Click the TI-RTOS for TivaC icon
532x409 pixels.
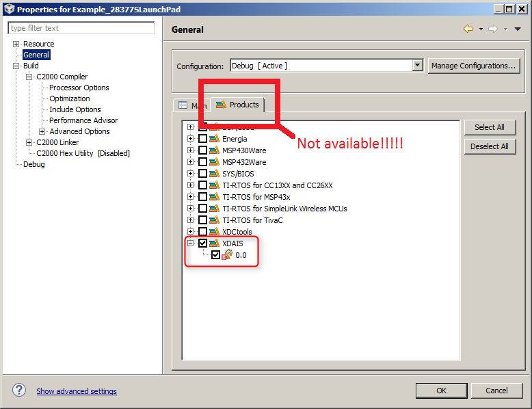tap(214, 220)
